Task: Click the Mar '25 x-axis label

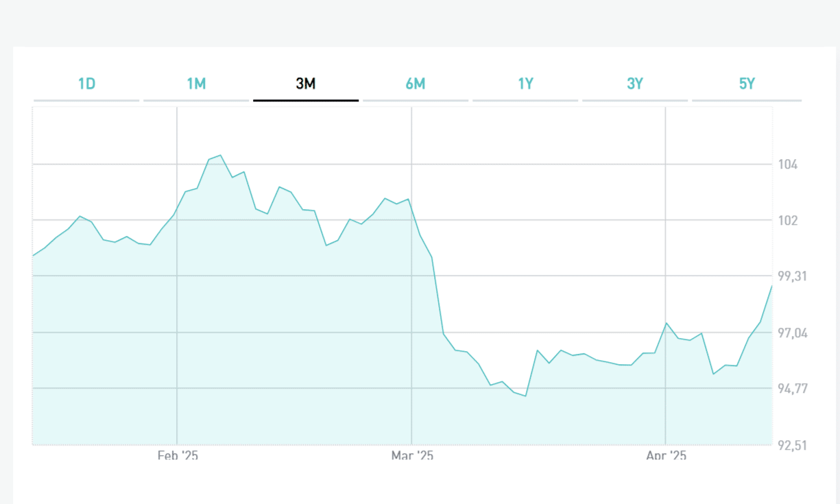Action: coord(412,455)
